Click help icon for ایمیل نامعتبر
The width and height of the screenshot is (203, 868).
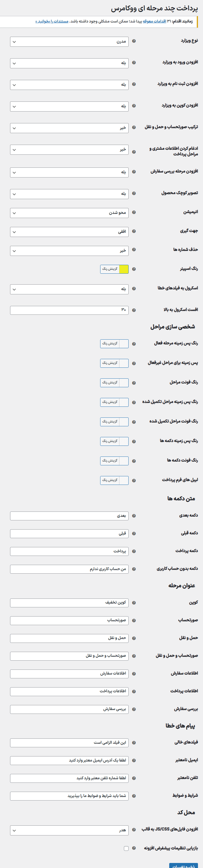pyautogui.click(x=134, y=761)
